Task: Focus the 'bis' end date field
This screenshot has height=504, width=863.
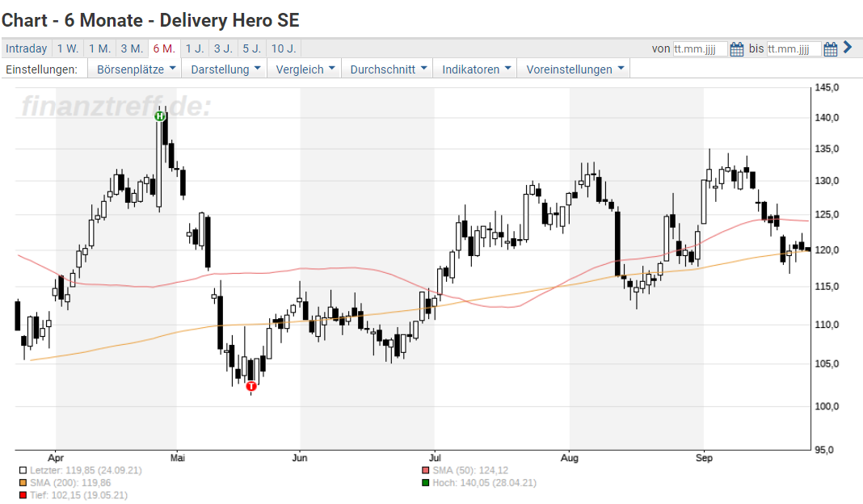Action: pyautogui.click(x=794, y=49)
